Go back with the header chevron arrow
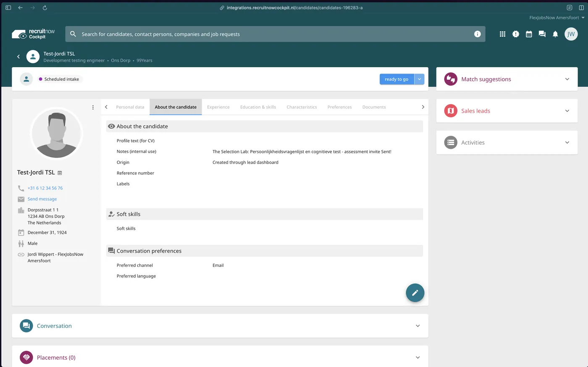 click(x=18, y=56)
